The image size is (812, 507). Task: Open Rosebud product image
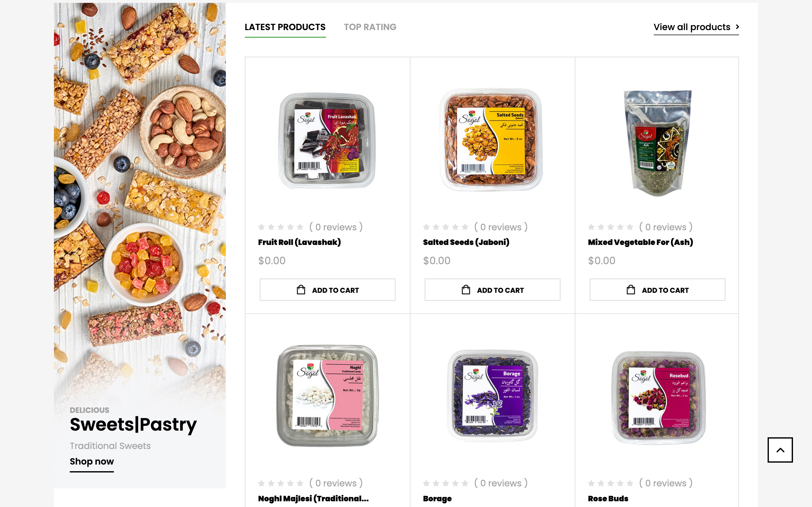(658, 397)
